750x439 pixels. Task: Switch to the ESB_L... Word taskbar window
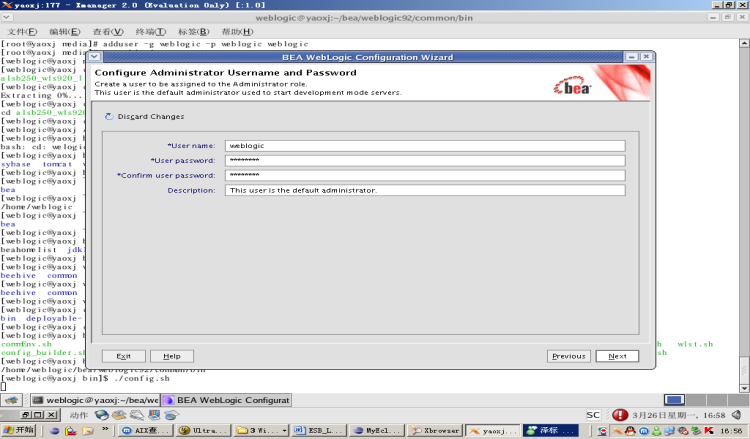pos(319,430)
